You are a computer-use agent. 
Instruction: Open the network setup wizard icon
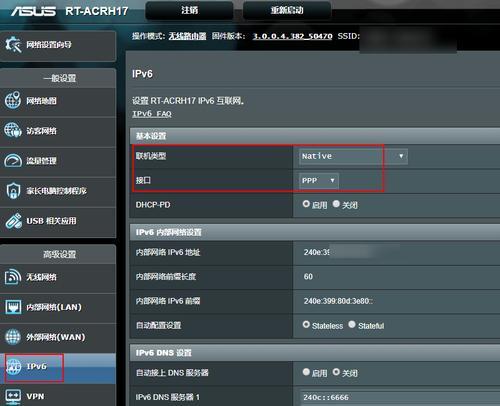pyautogui.click(x=13, y=45)
